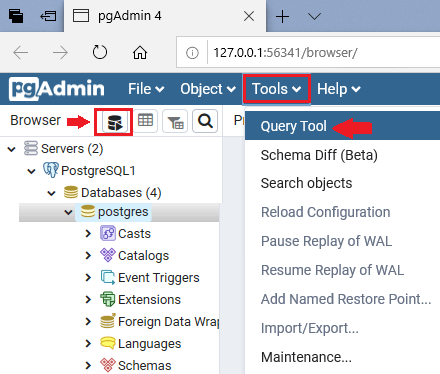The height and width of the screenshot is (374, 440).
Task: Click the Databases stack icon
Action: point(71,192)
